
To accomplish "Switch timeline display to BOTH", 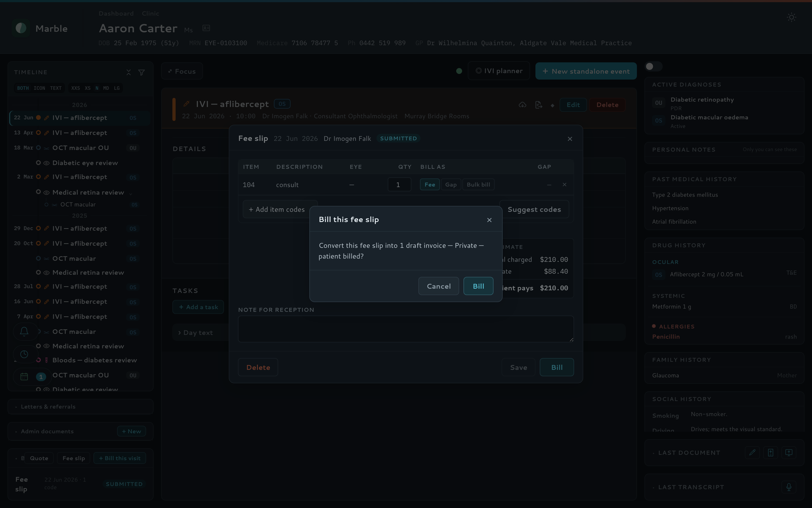I will (x=23, y=88).
